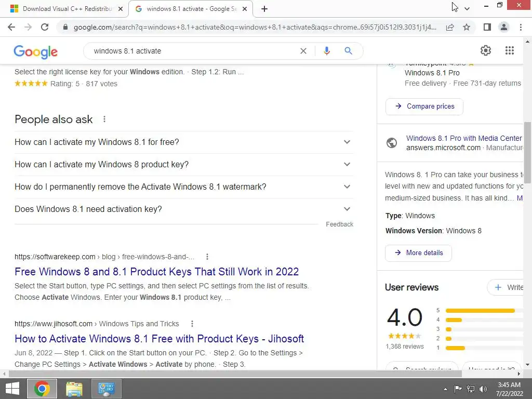Show hidden system tray icons

coord(445,389)
